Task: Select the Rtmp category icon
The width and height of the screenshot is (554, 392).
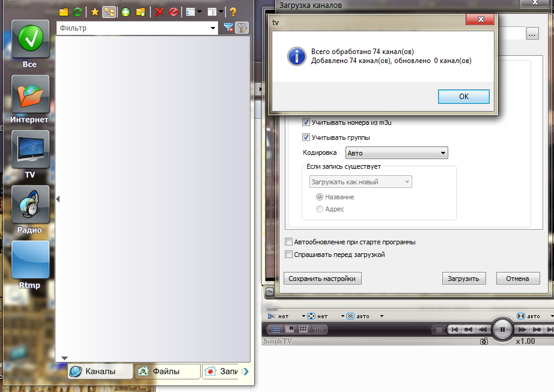Action: (x=31, y=260)
